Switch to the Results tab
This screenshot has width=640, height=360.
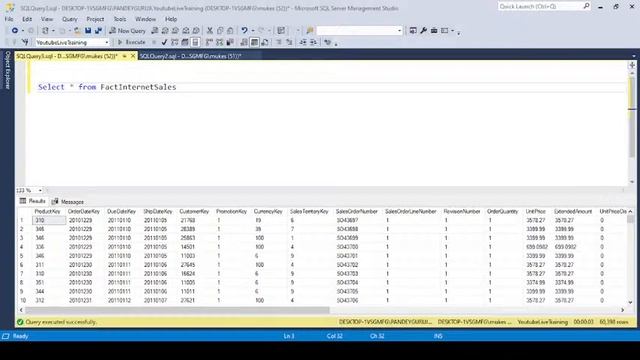[x=32, y=201]
